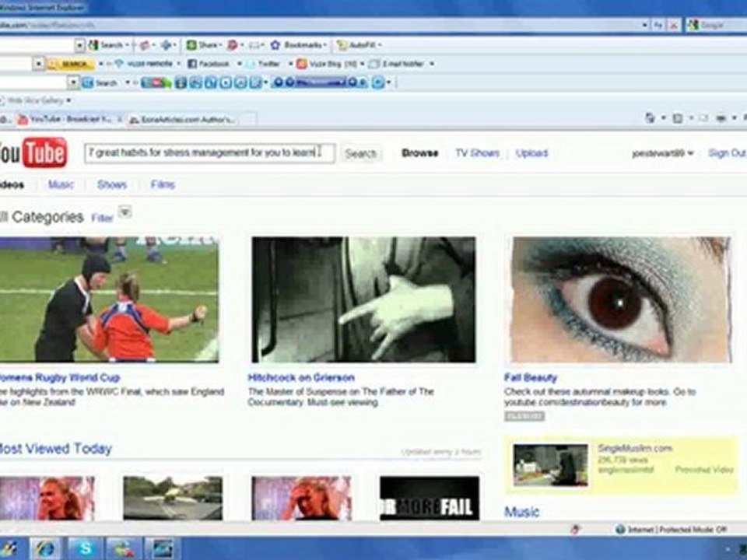Viewport: 747px width, 560px height.
Task: Click into the YouTube search text field
Action: [x=209, y=153]
